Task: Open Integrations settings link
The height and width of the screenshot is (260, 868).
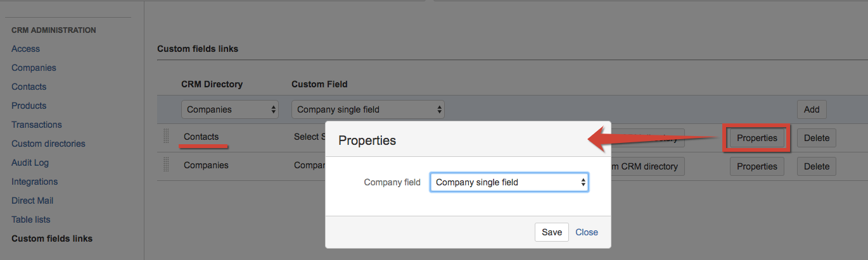Action: (34, 182)
